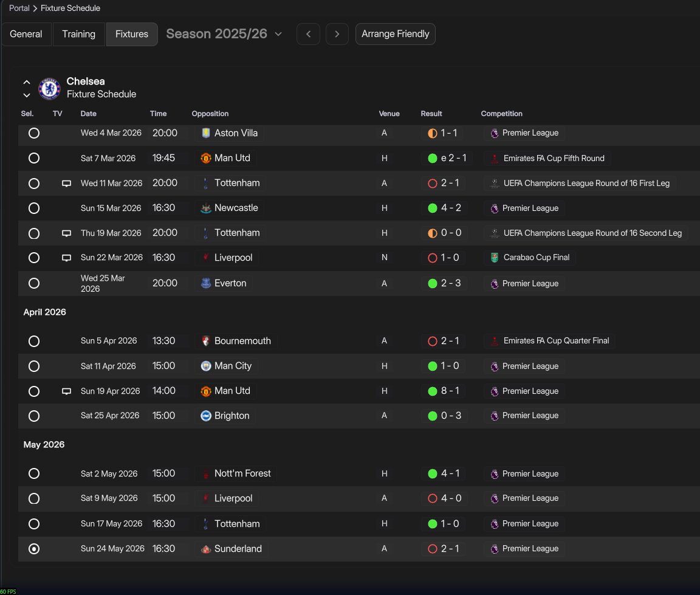Click Bournemouth club badge
Screen dimensions: 700x595
(x=206, y=341)
